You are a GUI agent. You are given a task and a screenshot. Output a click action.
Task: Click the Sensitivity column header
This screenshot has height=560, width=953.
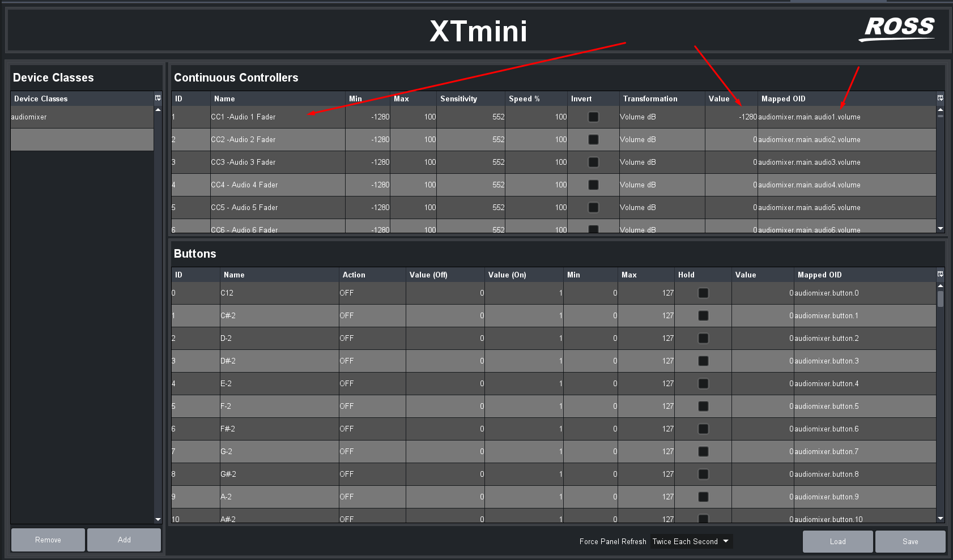click(471, 99)
